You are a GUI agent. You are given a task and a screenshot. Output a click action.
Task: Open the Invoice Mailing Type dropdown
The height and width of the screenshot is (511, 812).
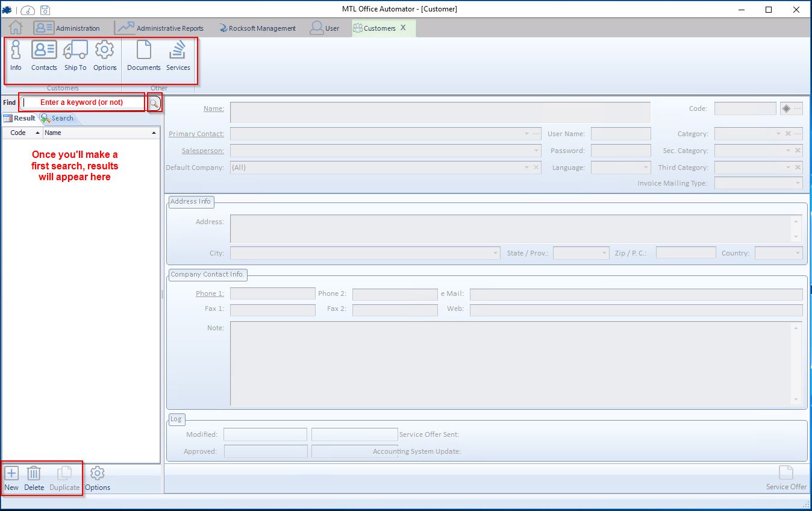tap(798, 183)
